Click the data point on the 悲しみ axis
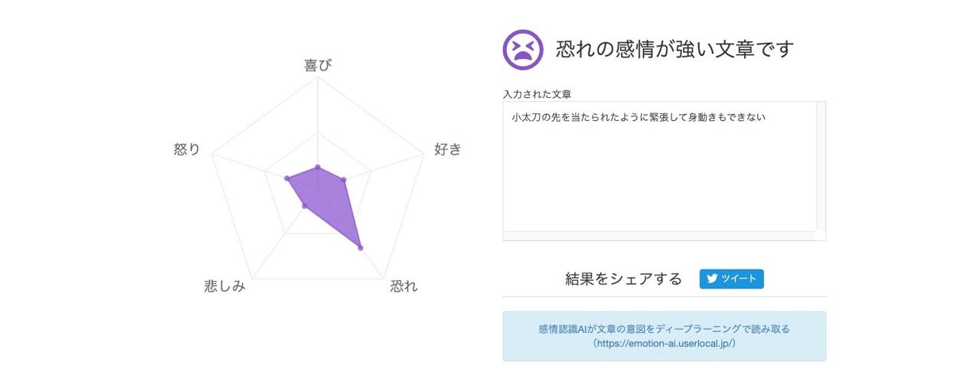 coord(305,206)
